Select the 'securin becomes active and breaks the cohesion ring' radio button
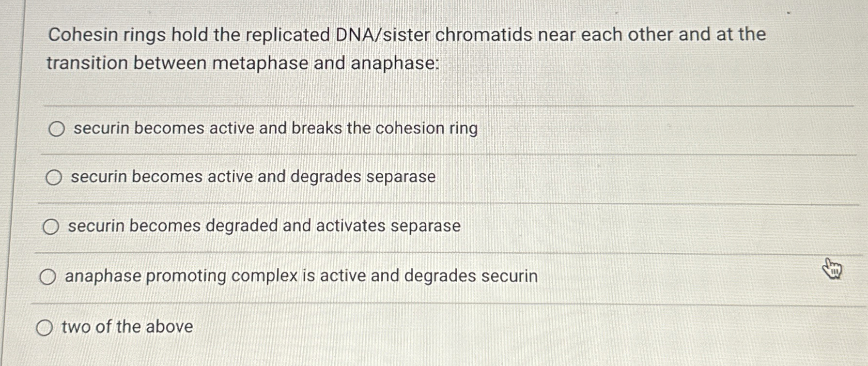 click(57, 128)
